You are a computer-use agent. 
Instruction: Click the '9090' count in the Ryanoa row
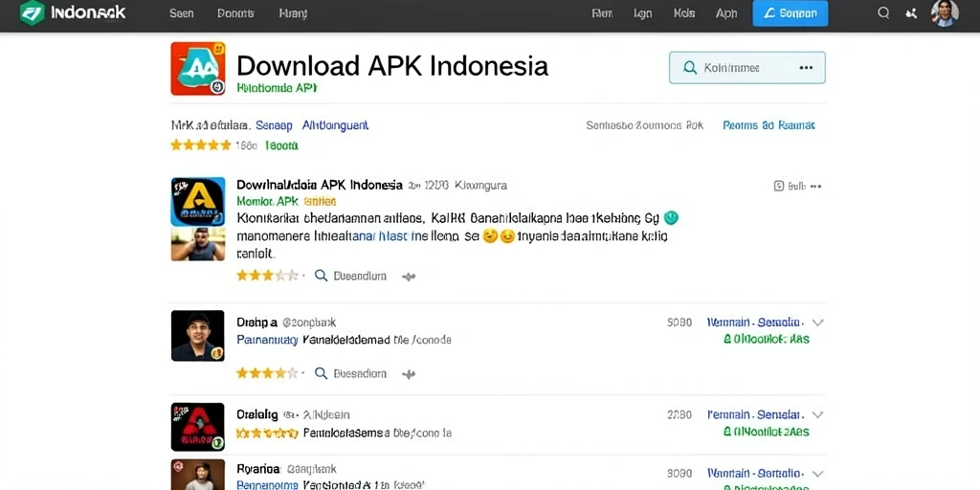[679, 473]
